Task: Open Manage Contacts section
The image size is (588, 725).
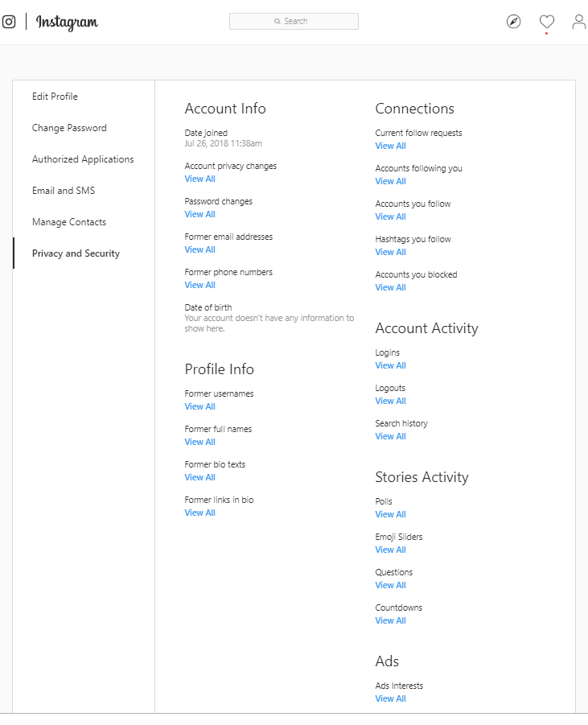Action: [69, 222]
